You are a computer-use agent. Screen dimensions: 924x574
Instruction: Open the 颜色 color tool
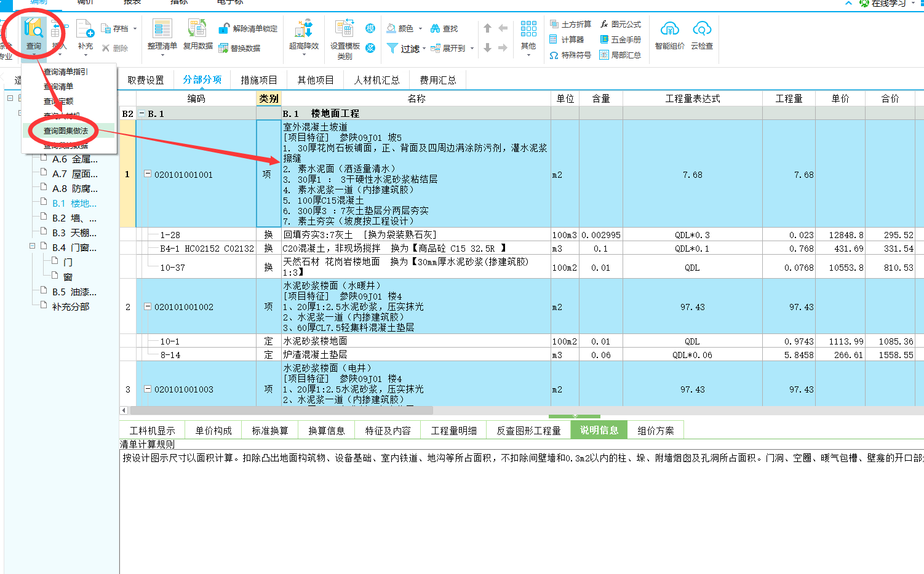[400, 28]
